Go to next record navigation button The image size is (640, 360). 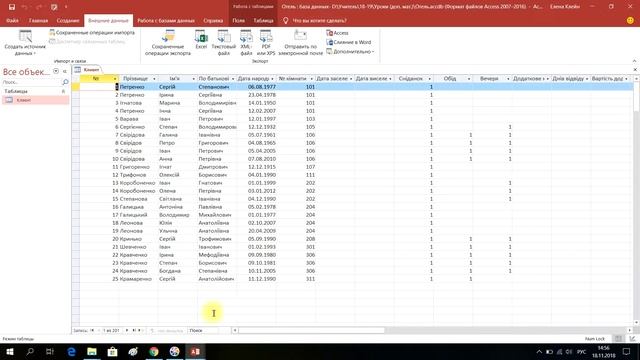coord(127,330)
